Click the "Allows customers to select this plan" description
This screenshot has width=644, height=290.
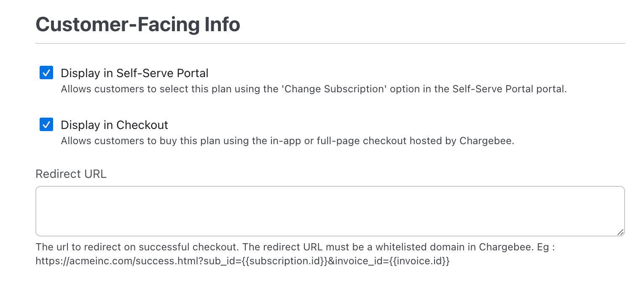[314, 89]
